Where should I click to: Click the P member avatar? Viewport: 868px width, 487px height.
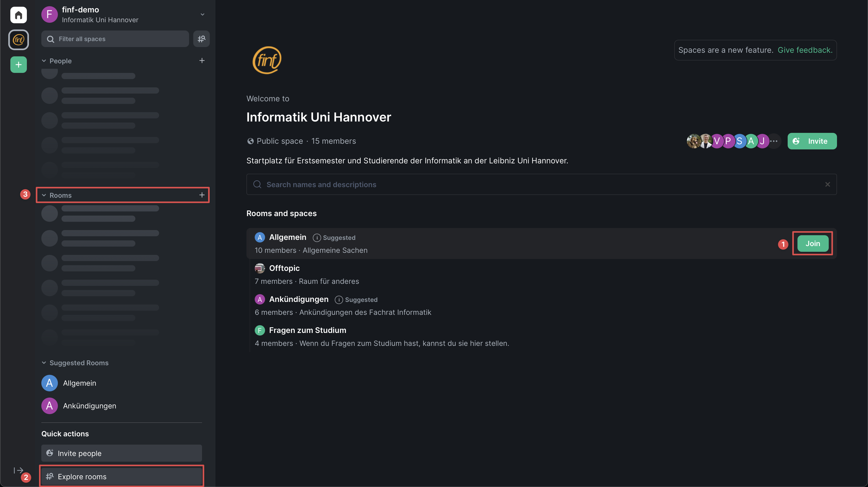point(728,141)
